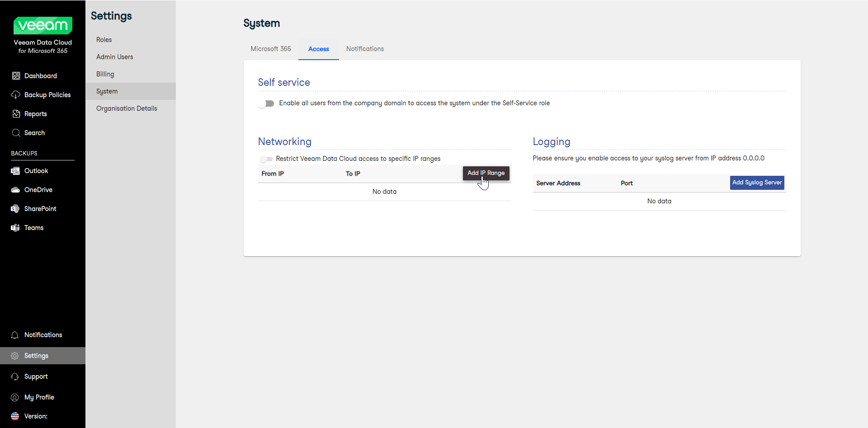Open Admin Users settings
Screen dimensions: 868x428
(x=131, y=57)
